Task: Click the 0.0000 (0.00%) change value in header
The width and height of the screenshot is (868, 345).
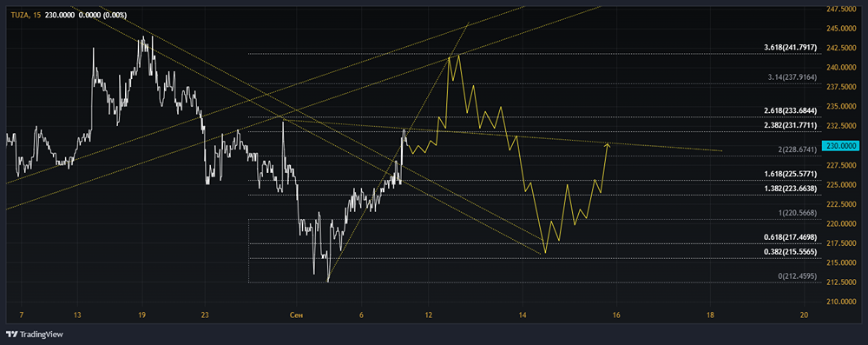Action: pyautogui.click(x=103, y=15)
